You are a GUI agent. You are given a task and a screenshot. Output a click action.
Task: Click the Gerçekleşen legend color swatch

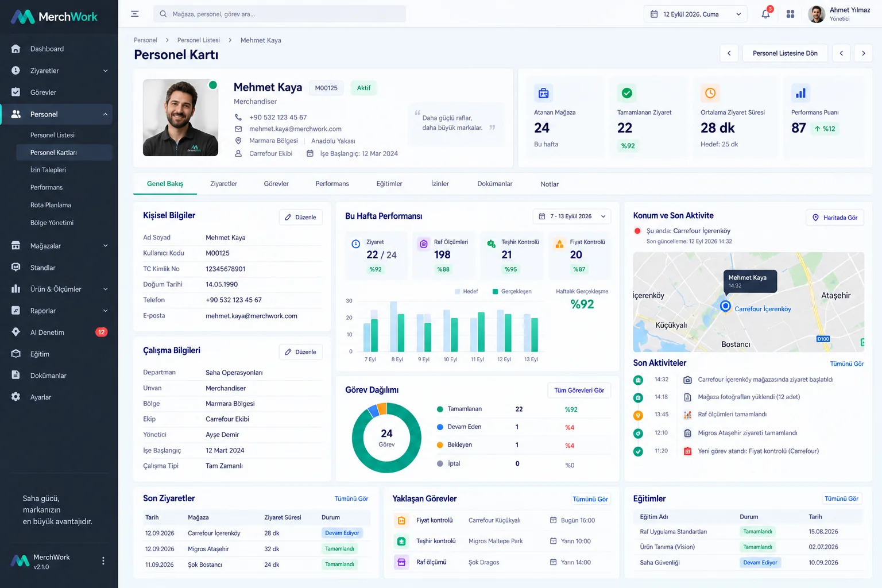point(495,292)
